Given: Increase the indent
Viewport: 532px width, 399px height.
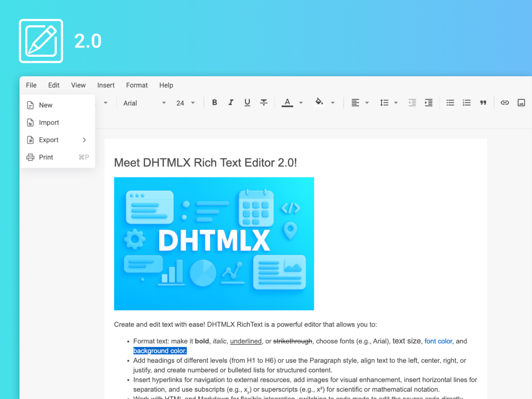Looking at the screenshot, I should pyautogui.click(x=429, y=103).
